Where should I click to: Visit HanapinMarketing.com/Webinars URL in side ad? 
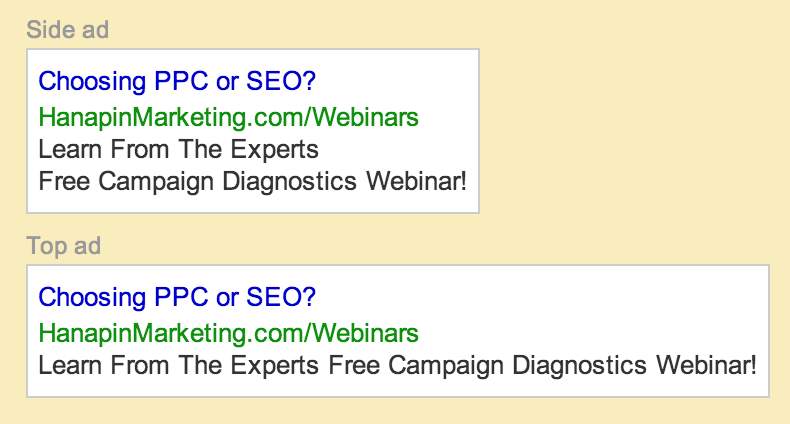pyautogui.click(x=228, y=117)
